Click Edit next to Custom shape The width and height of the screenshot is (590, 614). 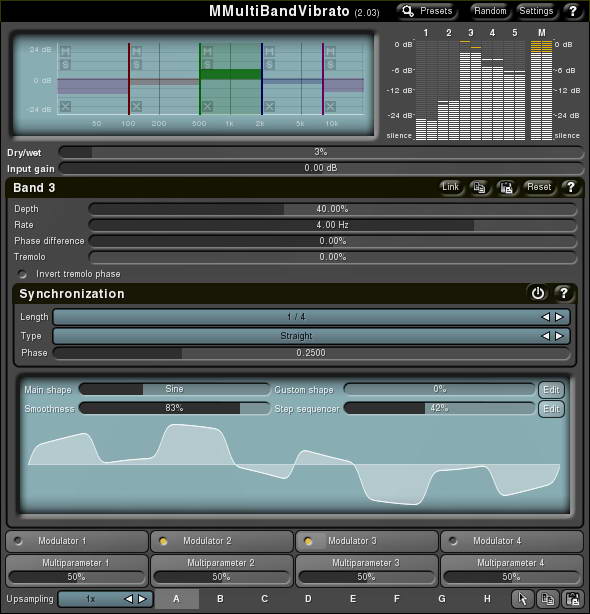pos(551,390)
